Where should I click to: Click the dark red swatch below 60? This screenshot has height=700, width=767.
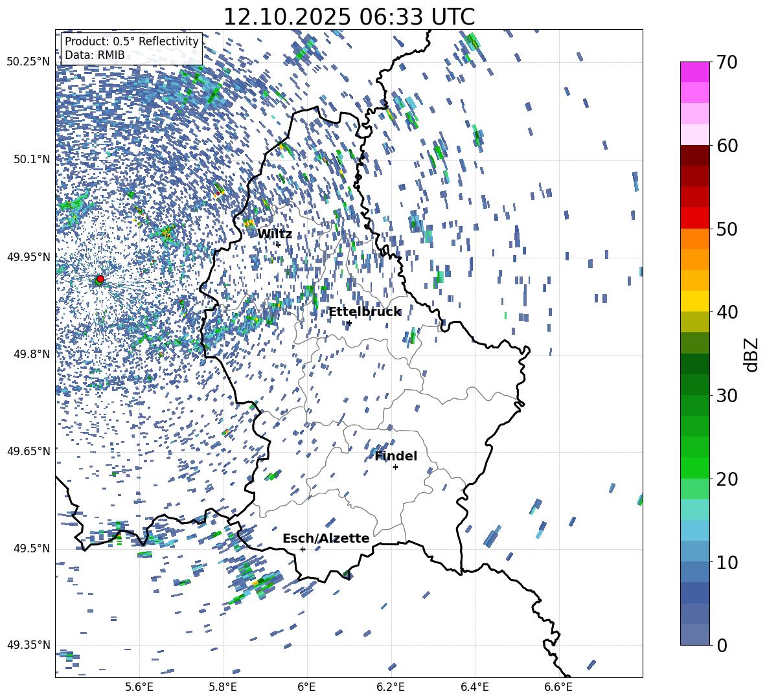(695, 155)
